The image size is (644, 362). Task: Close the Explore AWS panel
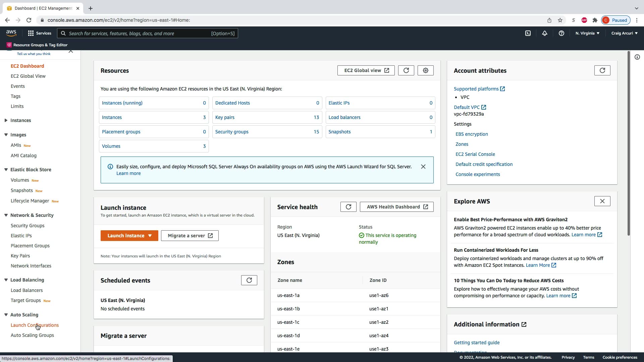pos(602,201)
